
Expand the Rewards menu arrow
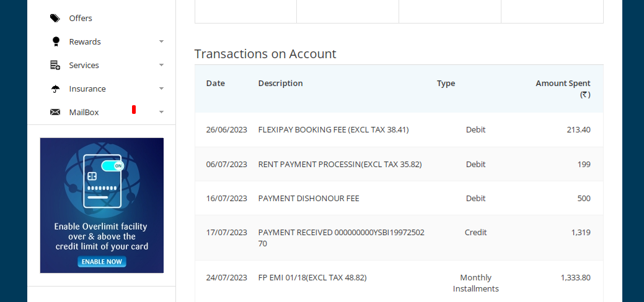tap(161, 41)
